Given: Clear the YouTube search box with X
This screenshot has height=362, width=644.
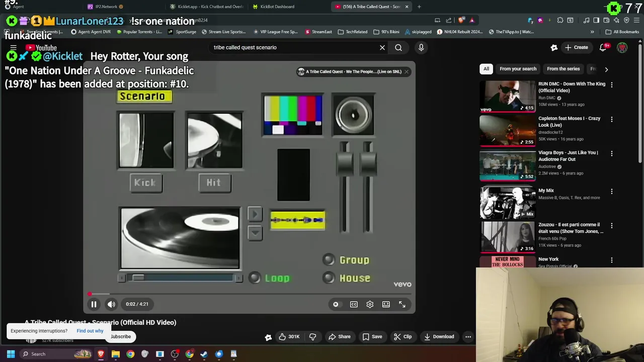Looking at the screenshot, I should click(x=382, y=48).
